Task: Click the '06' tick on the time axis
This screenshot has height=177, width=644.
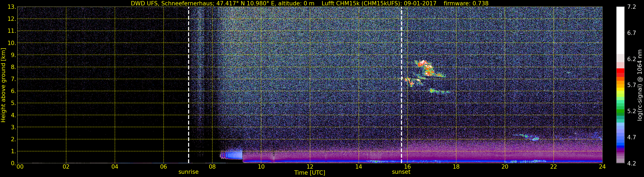Action: [x=164, y=167]
